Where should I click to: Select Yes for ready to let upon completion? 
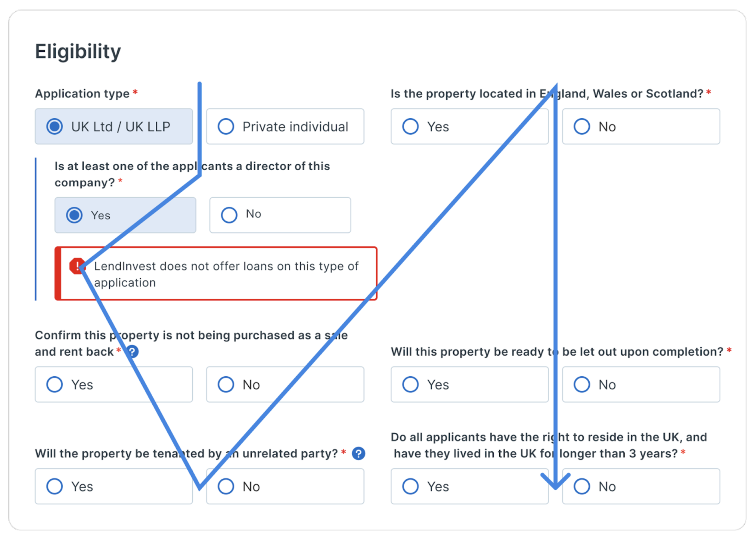click(x=470, y=384)
